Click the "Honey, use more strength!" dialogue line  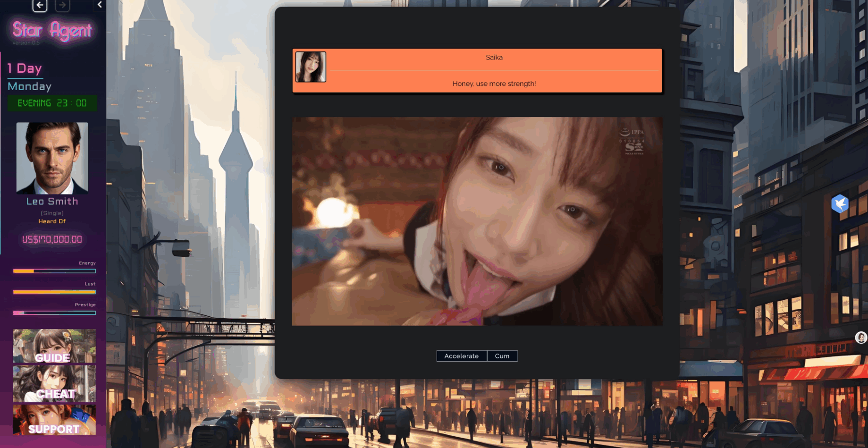tap(494, 84)
